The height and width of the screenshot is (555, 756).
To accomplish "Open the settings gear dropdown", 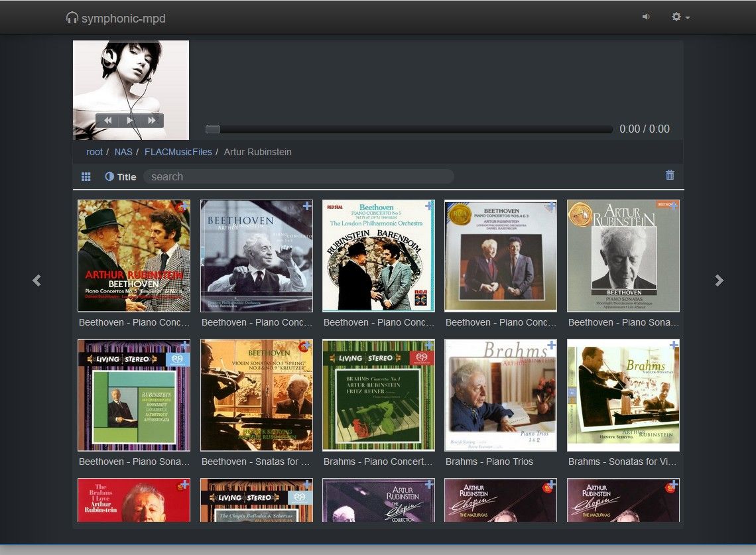I will click(x=680, y=17).
